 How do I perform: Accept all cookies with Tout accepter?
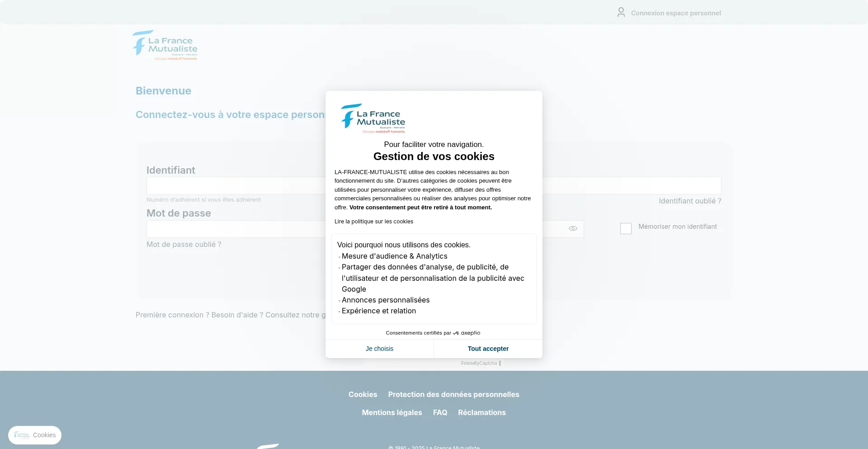[x=488, y=349]
